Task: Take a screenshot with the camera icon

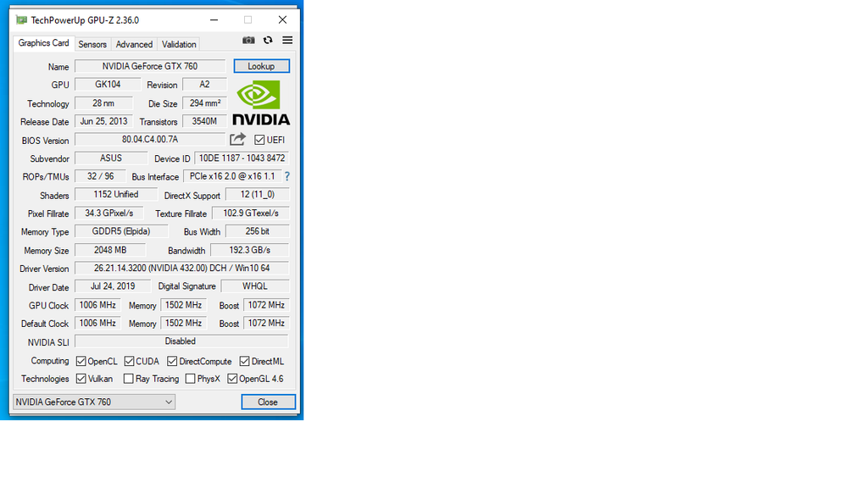Action: (248, 40)
